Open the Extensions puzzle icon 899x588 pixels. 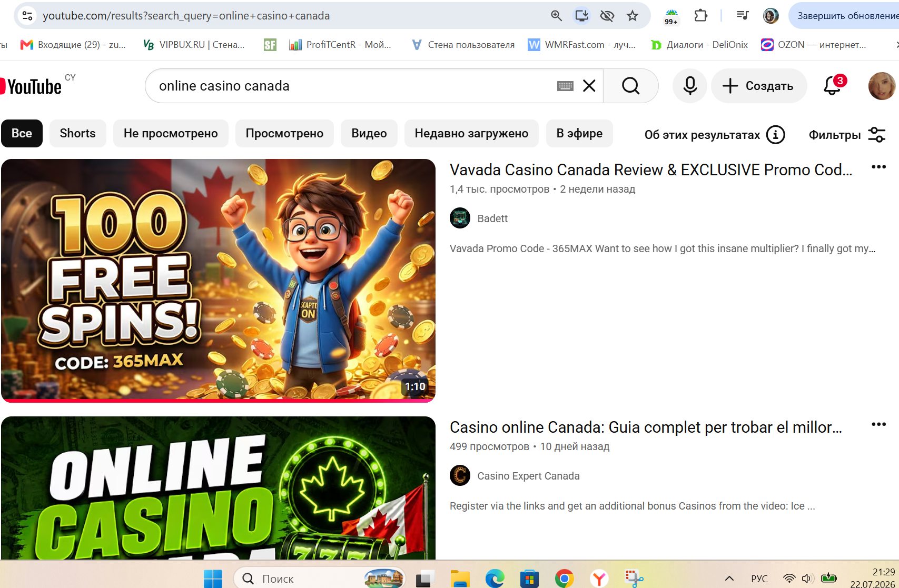[700, 16]
